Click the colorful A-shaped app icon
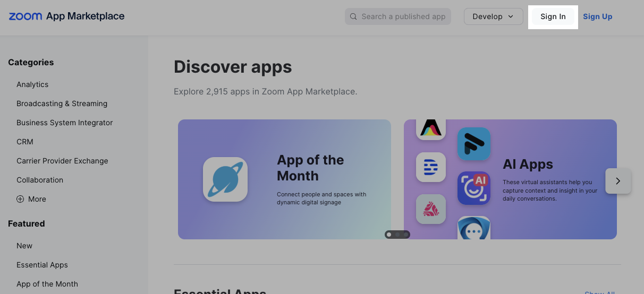This screenshot has height=294, width=644. tap(431, 129)
